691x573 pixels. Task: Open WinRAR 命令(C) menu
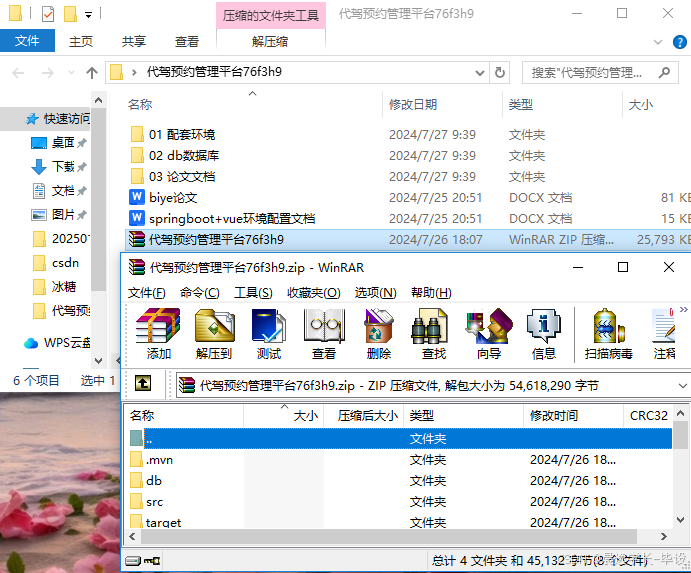(200, 293)
